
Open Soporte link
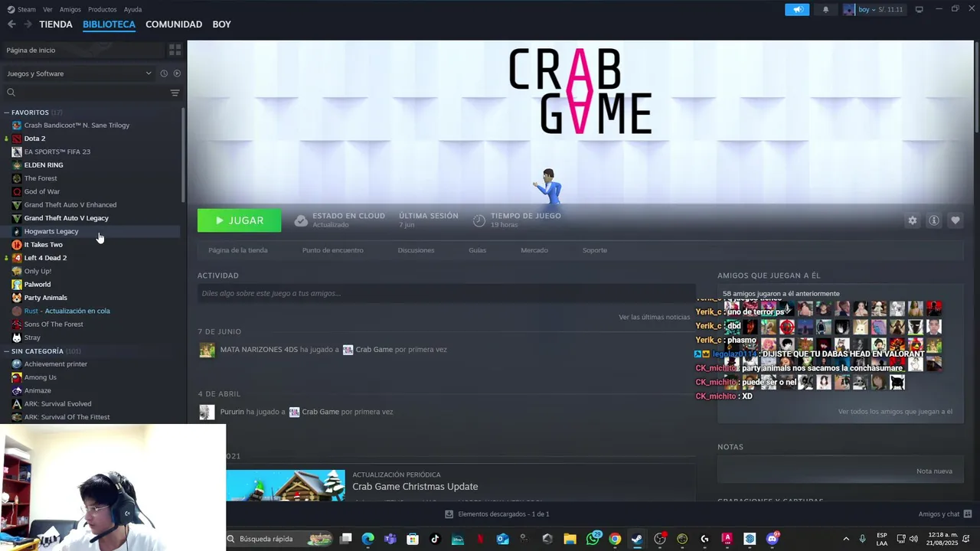coord(595,250)
